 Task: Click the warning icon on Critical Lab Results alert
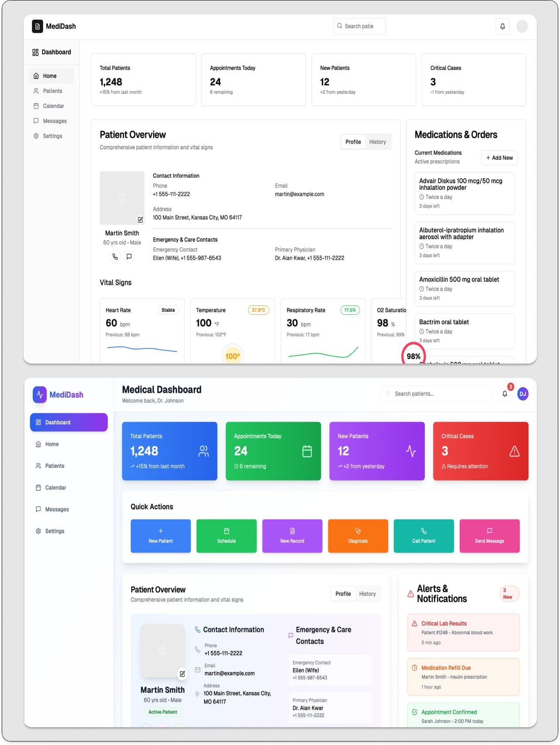coord(414,623)
